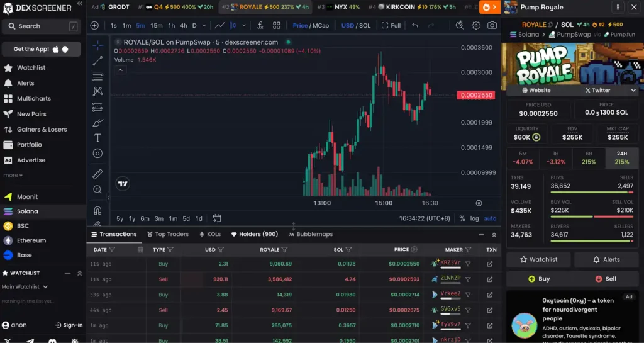
Task: Select the 1m timeframe
Action: (126, 25)
